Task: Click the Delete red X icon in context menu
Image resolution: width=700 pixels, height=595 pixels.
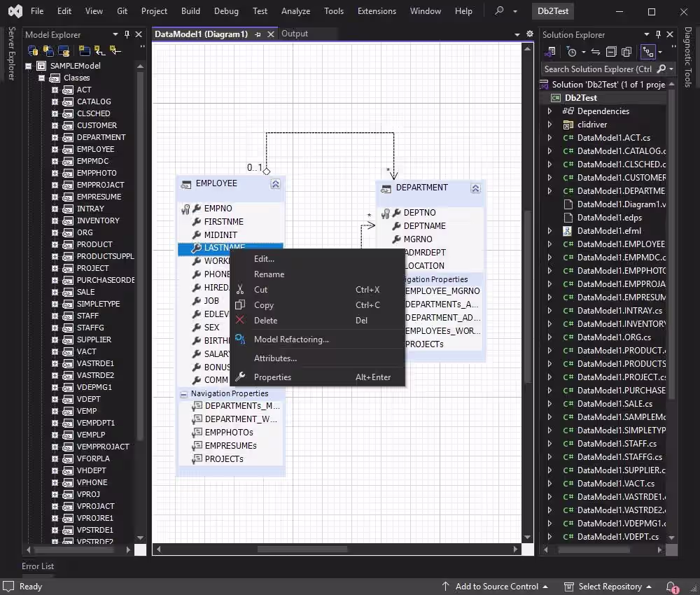Action: [240, 320]
